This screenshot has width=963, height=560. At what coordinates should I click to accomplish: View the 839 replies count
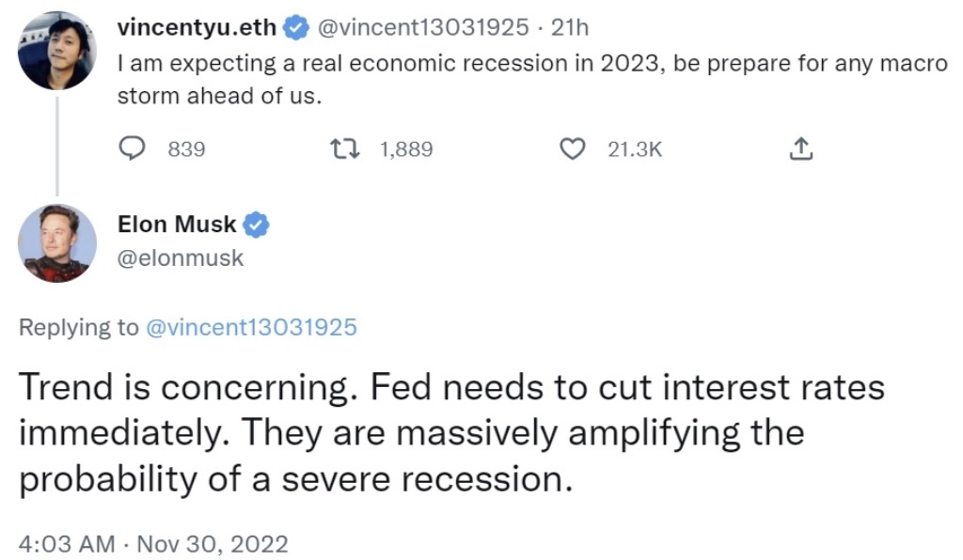[x=187, y=149]
